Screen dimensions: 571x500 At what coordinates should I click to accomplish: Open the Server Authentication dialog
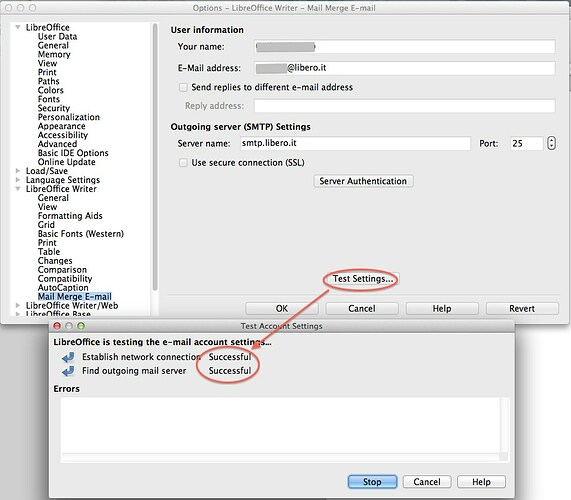(x=363, y=181)
